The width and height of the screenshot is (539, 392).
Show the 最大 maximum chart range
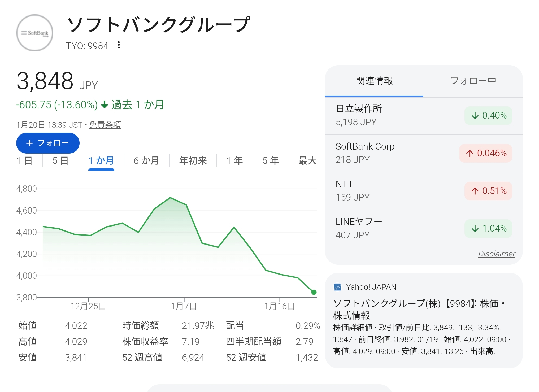pyautogui.click(x=307, y=161)
